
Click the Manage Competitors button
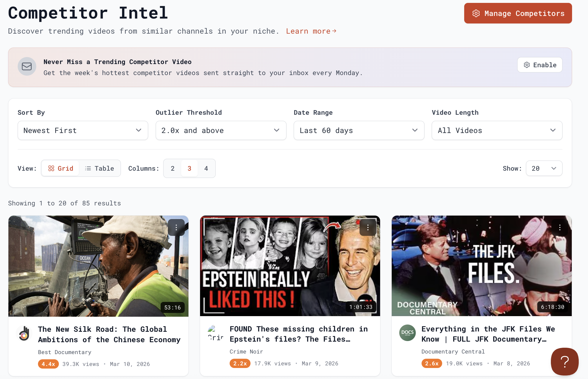(x=518, y=13)
